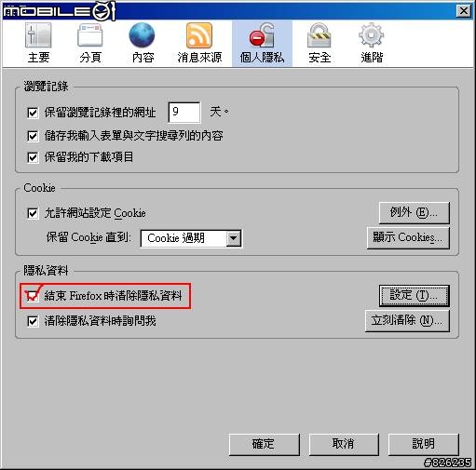Screen dimensions: 476x470
Task: Disable 允許網站設定 Cookie checkbox
Action: (33, 213)
